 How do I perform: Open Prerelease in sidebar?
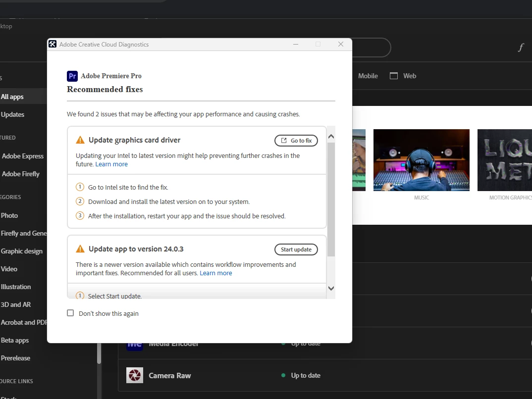15,358
